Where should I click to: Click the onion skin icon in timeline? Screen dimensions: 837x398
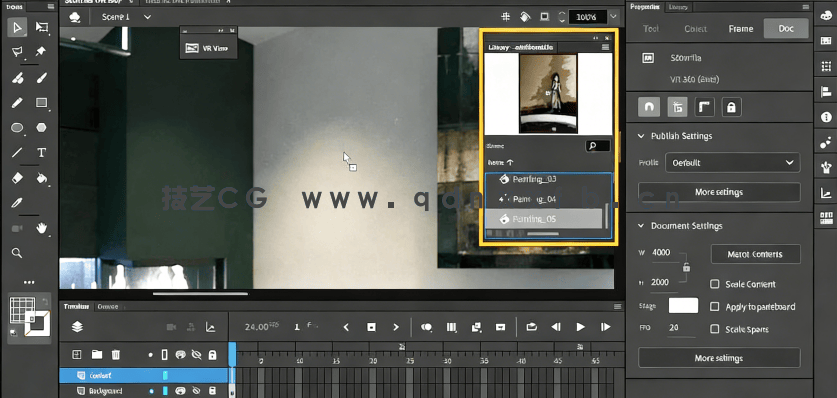click(x=426, y=327)
